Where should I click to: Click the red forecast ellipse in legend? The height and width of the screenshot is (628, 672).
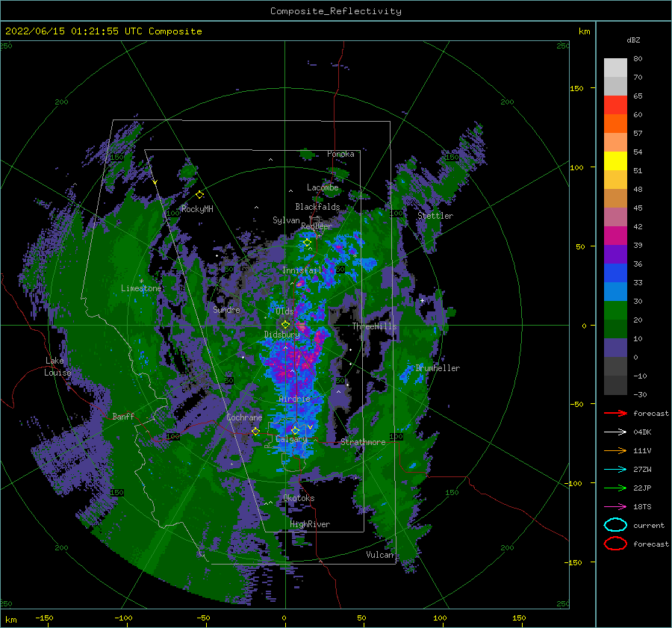tap(615, 544)
